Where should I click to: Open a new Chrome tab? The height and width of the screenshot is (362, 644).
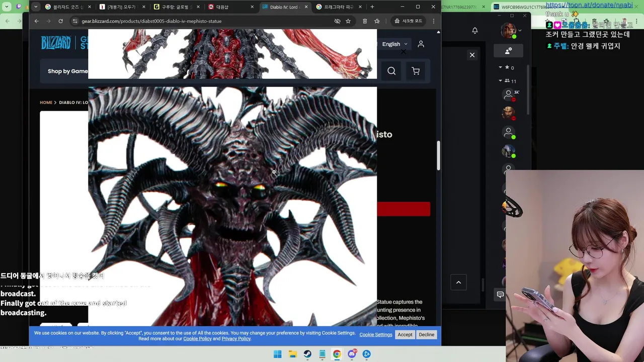pyautogui.click(x=372, y=7)
